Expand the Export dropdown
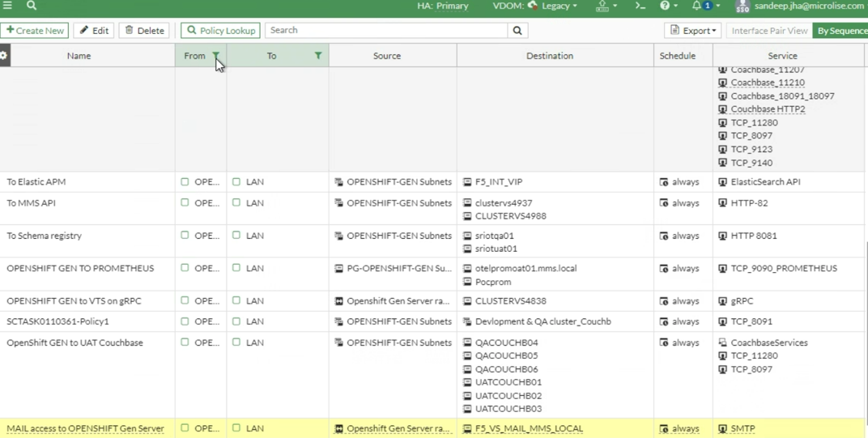Image resolution: width=868 pixels, height=438 pixels. click(694, 31)
